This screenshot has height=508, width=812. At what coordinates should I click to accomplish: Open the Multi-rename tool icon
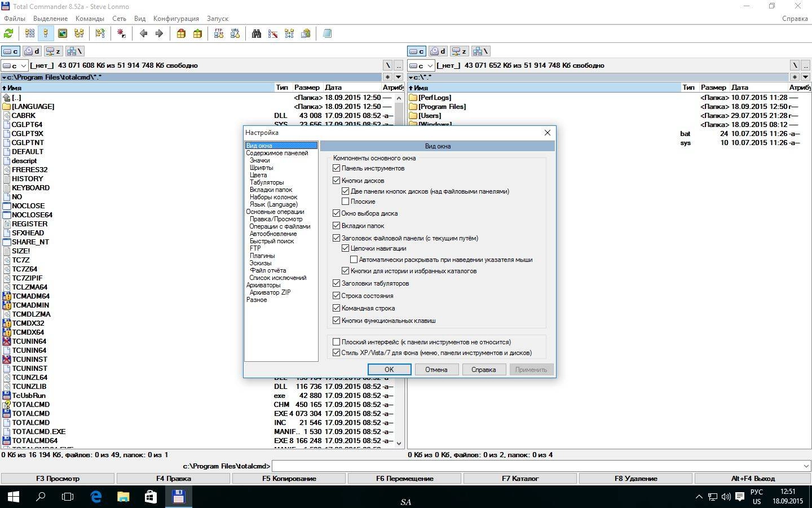[x=273, y=34]
